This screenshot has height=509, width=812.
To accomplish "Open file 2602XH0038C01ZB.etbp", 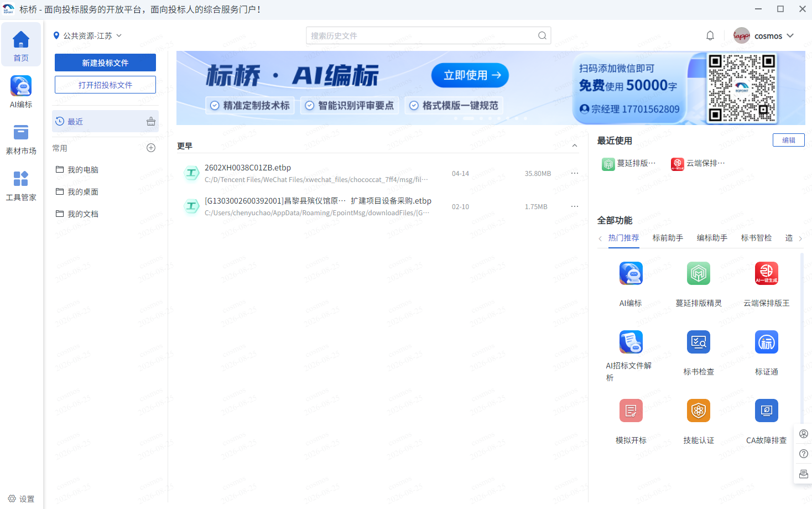I will [x=248, y=168].
